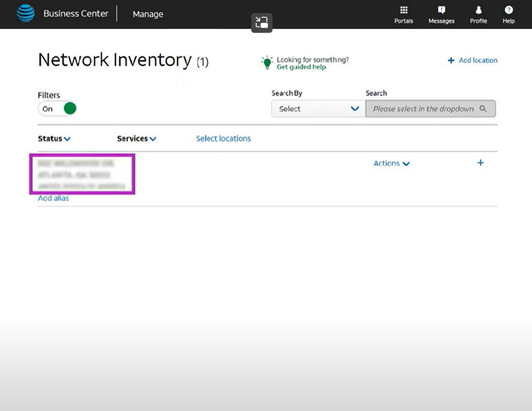Click the Add location link
This screenshot has height=411, width=532.
click(473, 61)
